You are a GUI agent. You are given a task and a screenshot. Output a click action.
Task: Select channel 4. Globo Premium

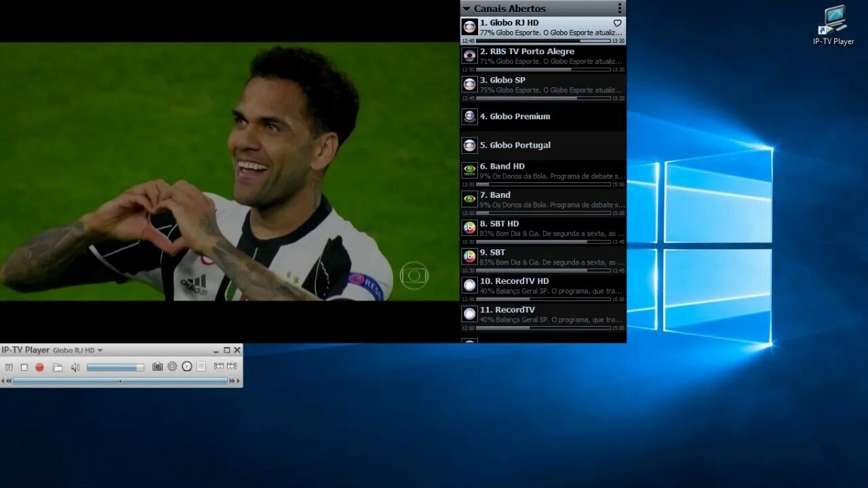tap(543, 117)
